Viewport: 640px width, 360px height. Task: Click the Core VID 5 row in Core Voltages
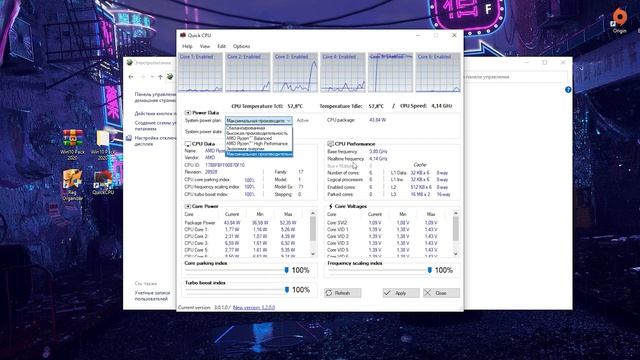tap(389, 250)
